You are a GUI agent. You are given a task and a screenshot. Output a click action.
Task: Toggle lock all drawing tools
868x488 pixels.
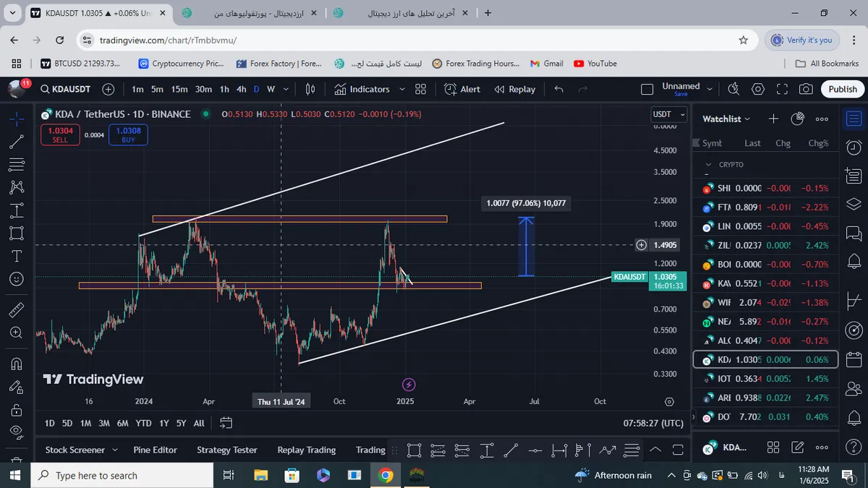pyautogui.click(x=16, y=410)
